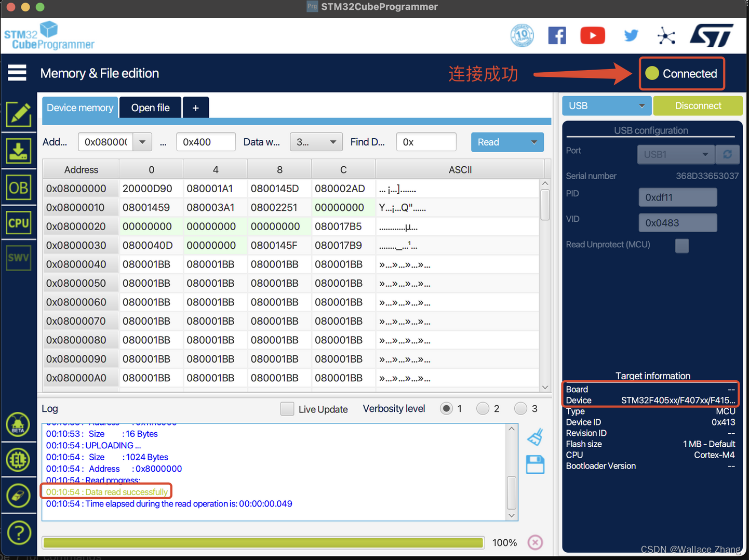Cancel operation with the X progress icon
This screenshot has width=749, height=560.
click(535, 542)
